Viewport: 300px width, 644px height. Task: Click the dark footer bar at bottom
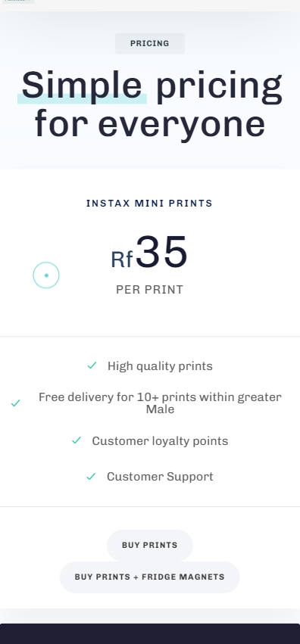coord(150,633)
